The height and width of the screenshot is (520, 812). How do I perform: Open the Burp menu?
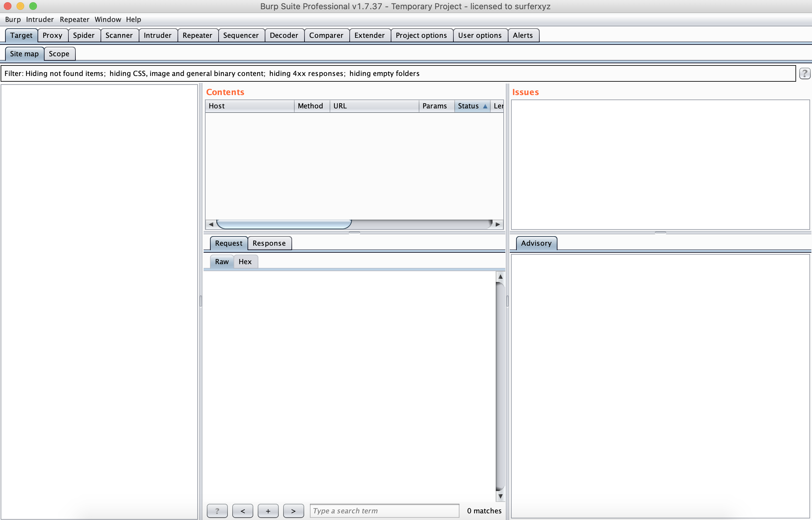(x=13, y=20)
